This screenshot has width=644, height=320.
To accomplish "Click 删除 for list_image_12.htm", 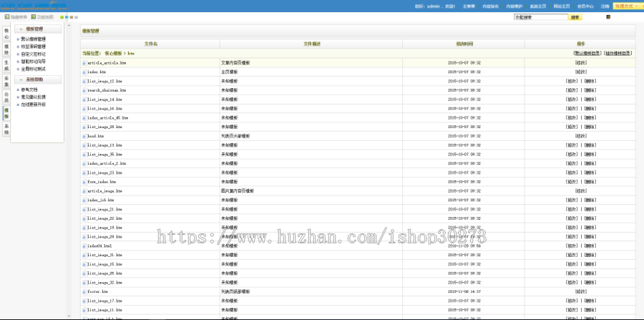I will 590,81.
